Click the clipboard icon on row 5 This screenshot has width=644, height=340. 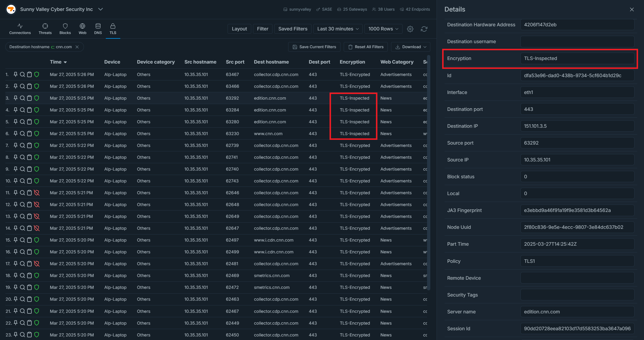[x=29, y=122]
